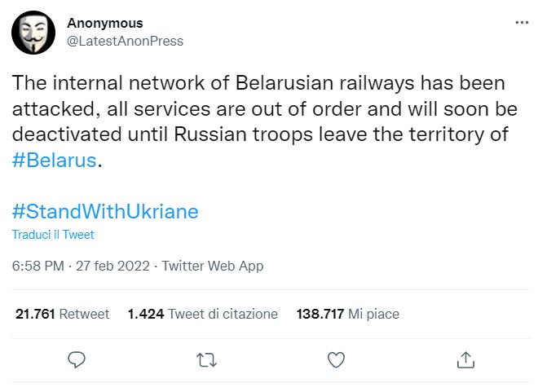Show the 1.424 Tweet di citazione
538x392 pixels.
[x=203, y=314]
